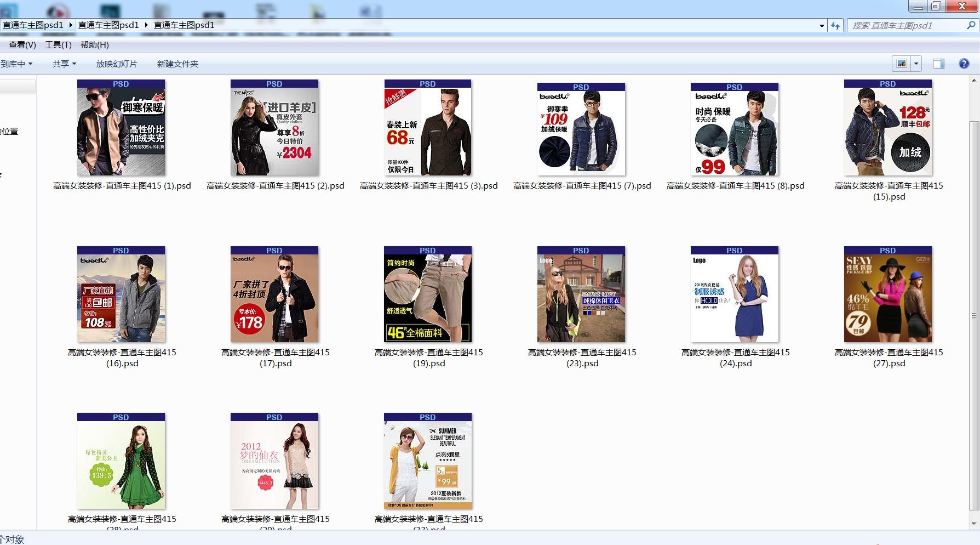Image resolution: width=980 pixels, height=545 pixels.
Task: Click first 直通车主图psd1 breadcrumb segment
Action: coord(33,25)
